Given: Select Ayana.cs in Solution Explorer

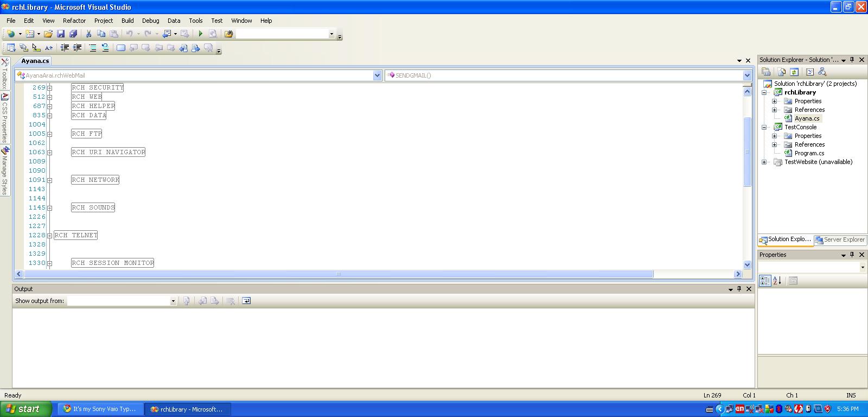Looking at the screenshot, I should coord(807,118).
